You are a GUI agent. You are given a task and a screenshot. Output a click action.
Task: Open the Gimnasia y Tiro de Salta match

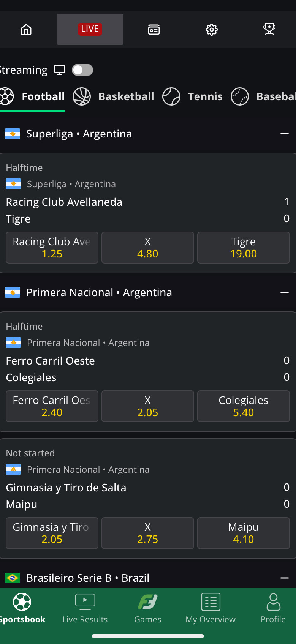coord(66,488)
